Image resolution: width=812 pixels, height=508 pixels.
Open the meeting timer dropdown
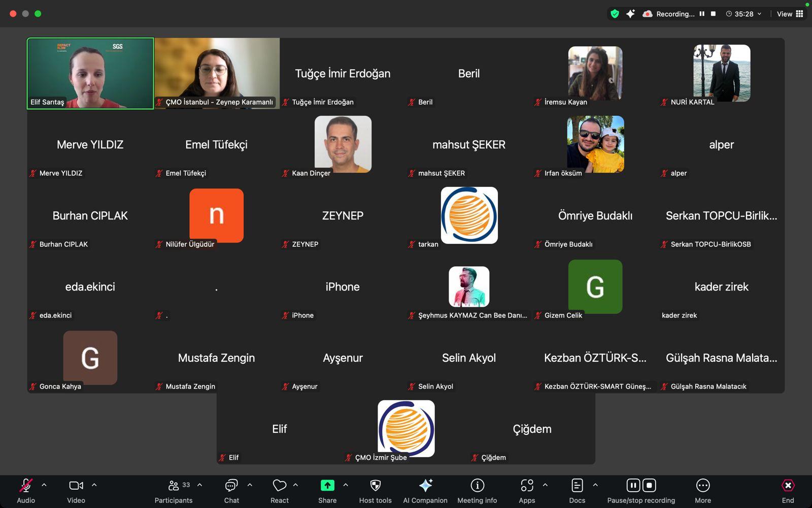744,14
